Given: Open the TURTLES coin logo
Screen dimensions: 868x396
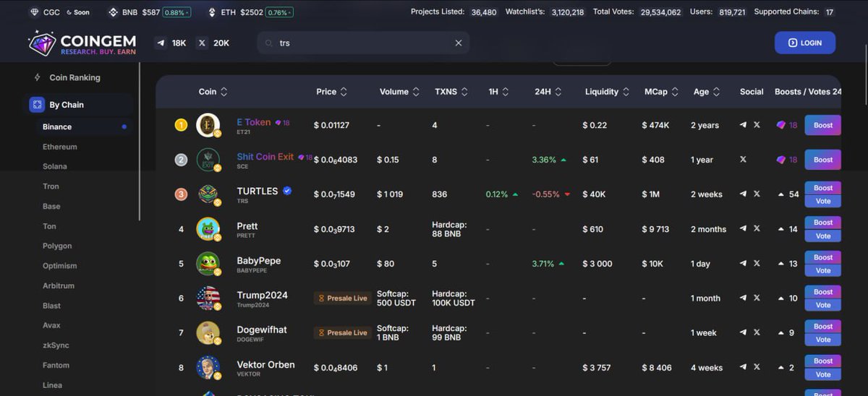Looking at the screenshot, I should [x=208, y=194].
